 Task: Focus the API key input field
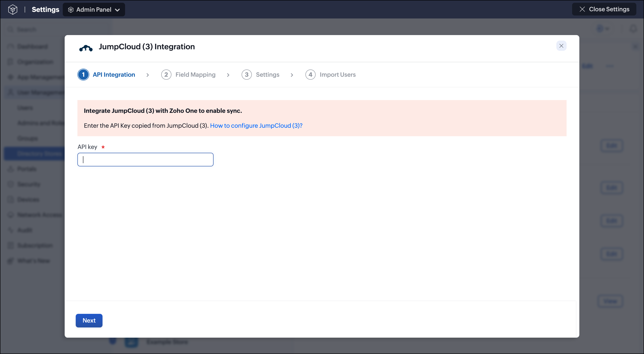point(145,159)
